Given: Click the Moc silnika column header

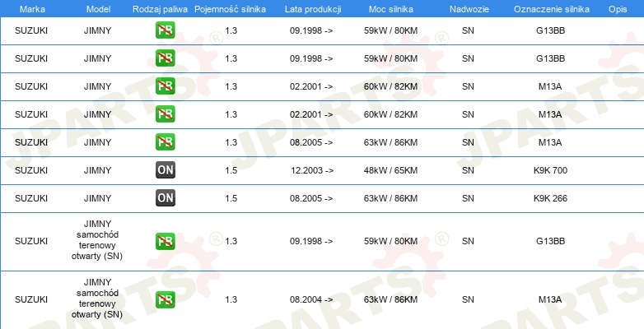Looking at the screenshot, I should 391,9.
